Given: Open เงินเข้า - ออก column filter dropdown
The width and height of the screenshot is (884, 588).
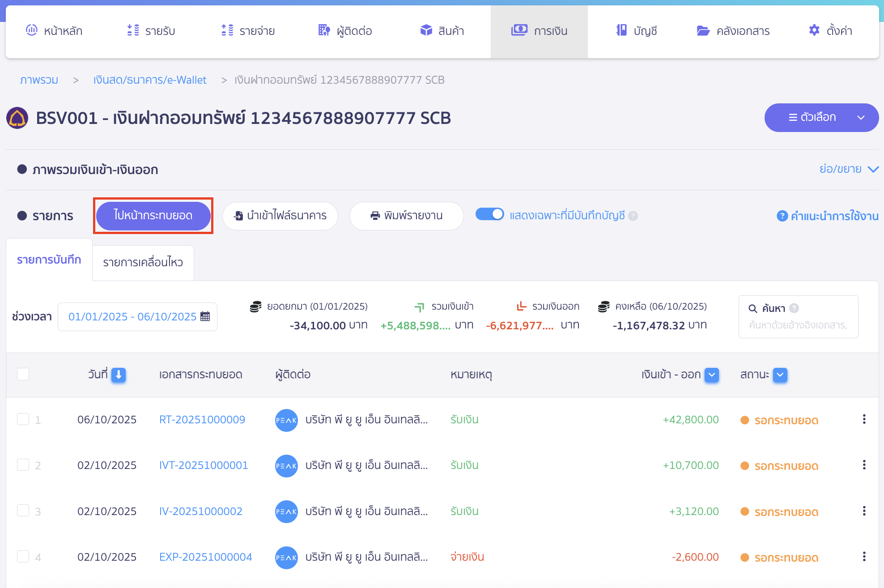Looking at the screenshot, I should [711, 375].
